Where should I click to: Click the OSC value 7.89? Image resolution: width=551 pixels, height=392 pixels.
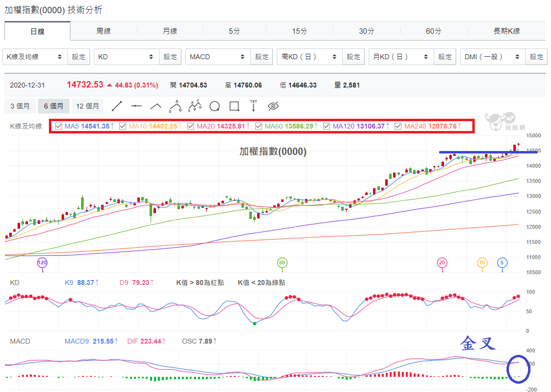click(x=205, y=341)
